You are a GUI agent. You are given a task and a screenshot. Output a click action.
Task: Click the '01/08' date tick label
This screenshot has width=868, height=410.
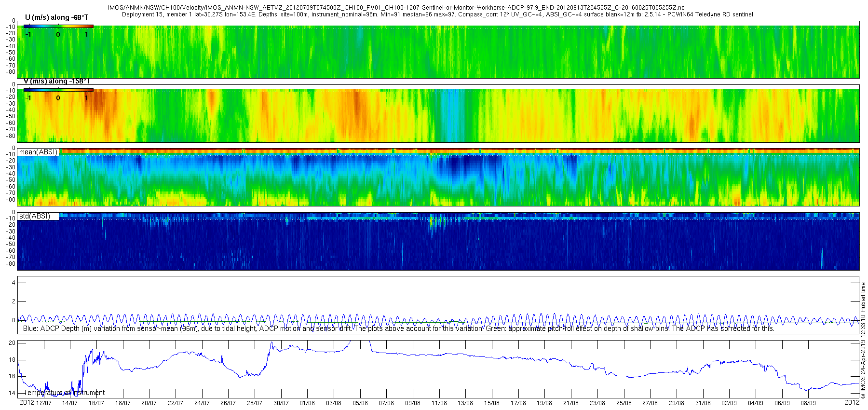(307, 403)
